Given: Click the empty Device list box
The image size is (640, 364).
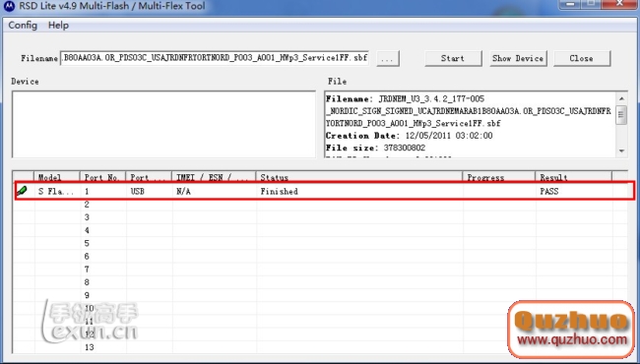Looking at the screenshot, I should (x=163, y=124).
